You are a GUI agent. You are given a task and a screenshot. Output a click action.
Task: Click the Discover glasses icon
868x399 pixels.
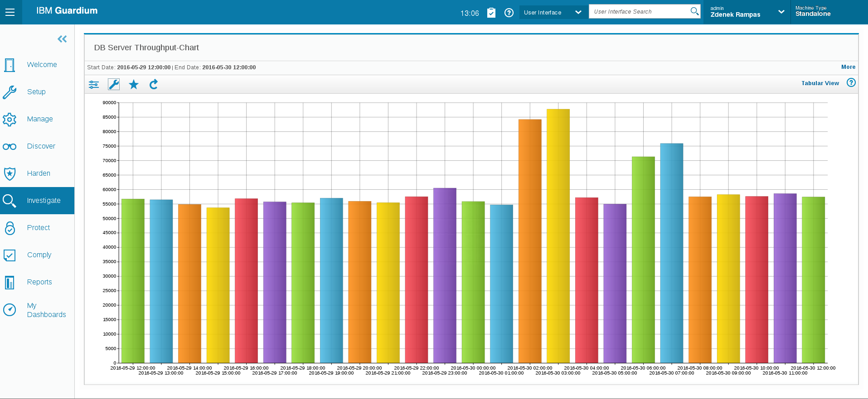pos(10,146)
